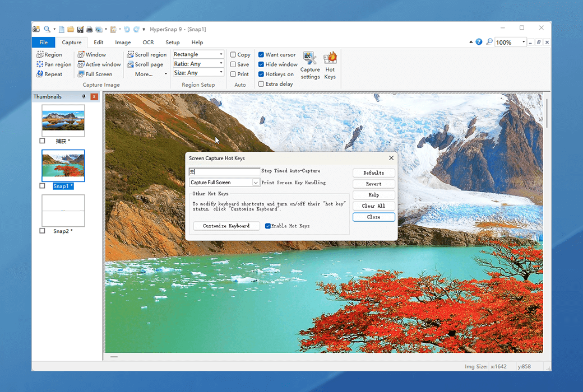Switch to the Help ribbon tab

[x=197, y=42]
